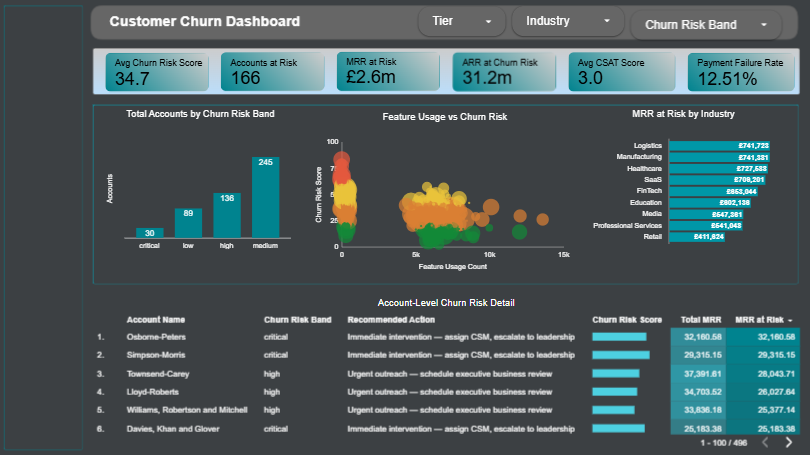810x455 pixels.
Task: Click account name Lloyd-Roberts
Action: 152,392
